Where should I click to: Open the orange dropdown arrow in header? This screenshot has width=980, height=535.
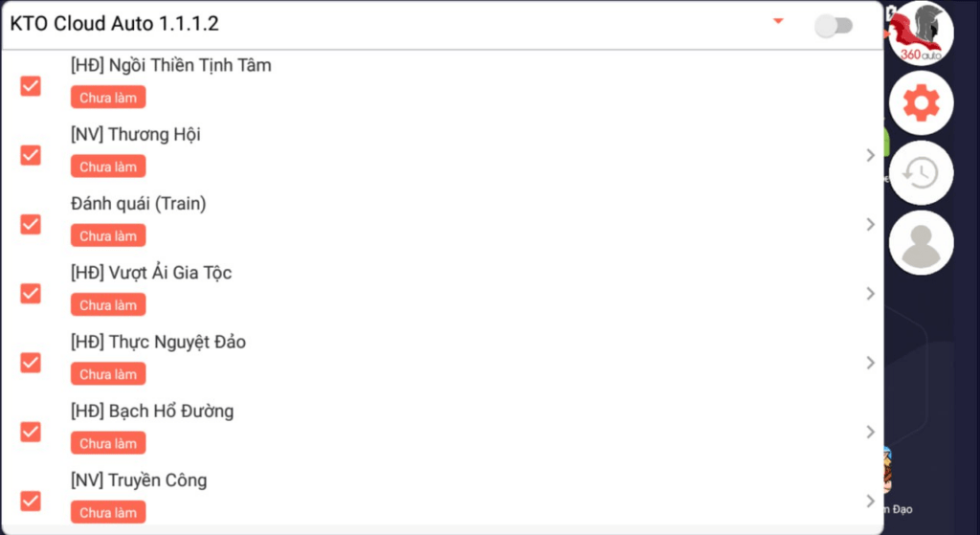[778, 21]
